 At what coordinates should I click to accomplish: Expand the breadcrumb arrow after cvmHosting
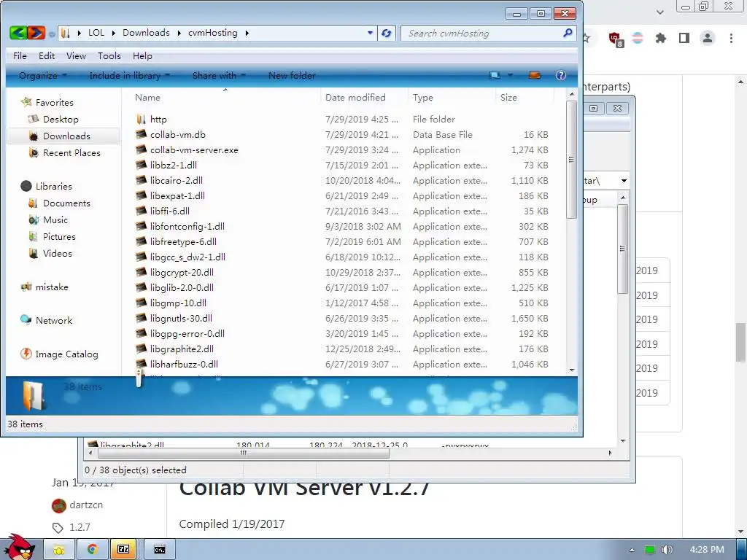point(247,33)
